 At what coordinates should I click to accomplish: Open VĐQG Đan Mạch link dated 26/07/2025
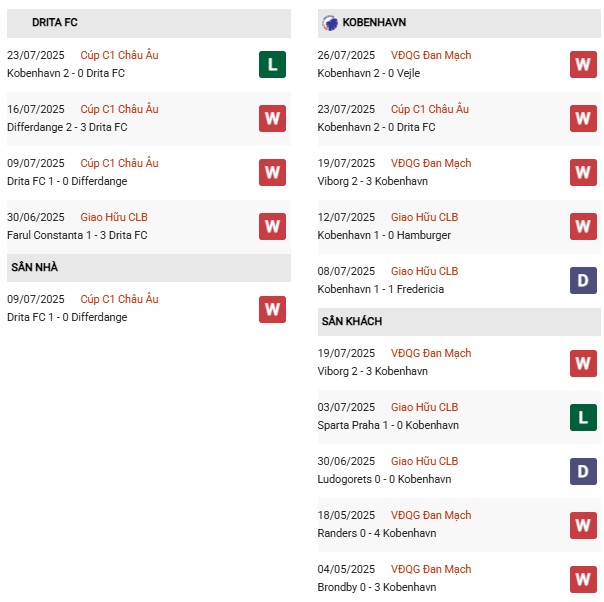pos(431,55)
